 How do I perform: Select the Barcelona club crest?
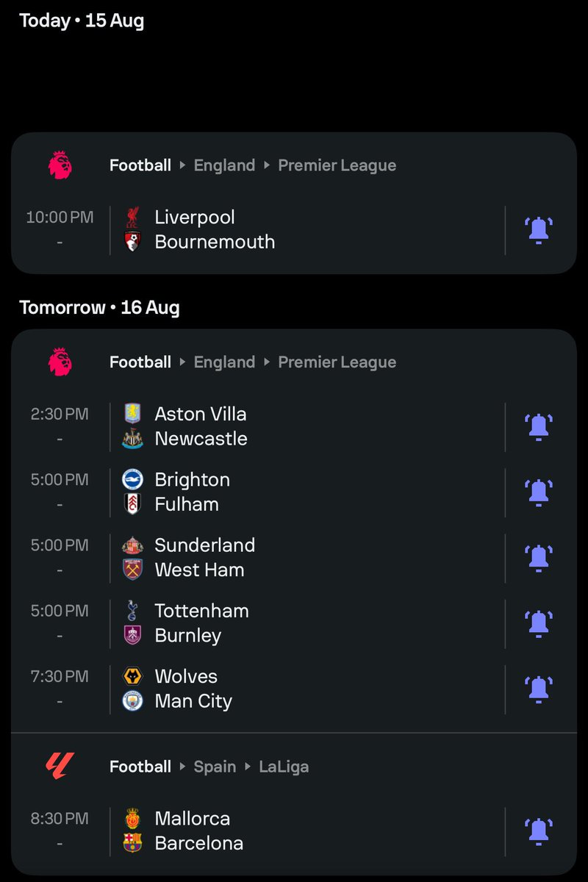pyautogui.click(x=132, y=843)
